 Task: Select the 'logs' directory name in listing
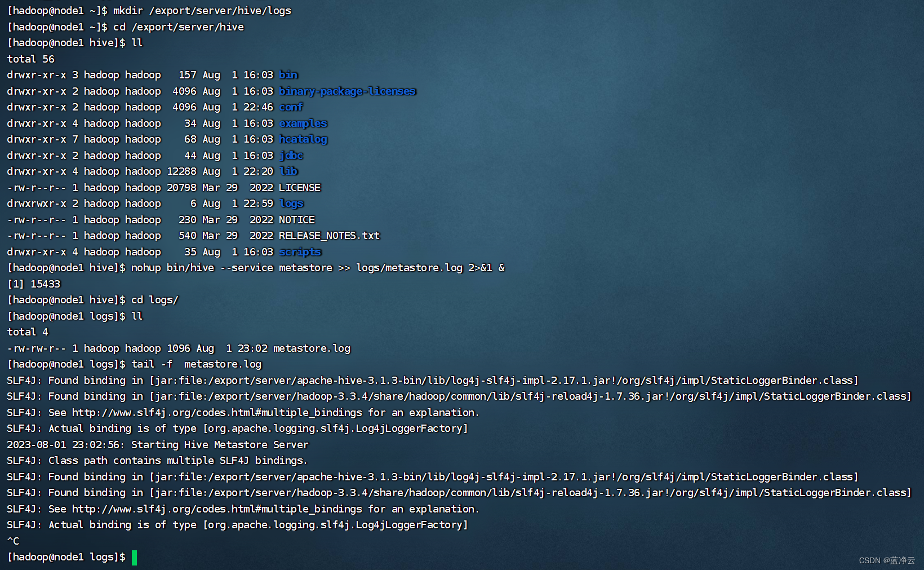[291, 204]
